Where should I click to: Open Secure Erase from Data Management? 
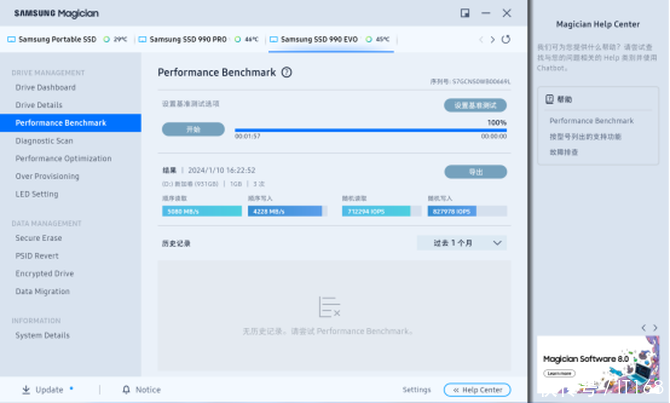pos(38,238)
